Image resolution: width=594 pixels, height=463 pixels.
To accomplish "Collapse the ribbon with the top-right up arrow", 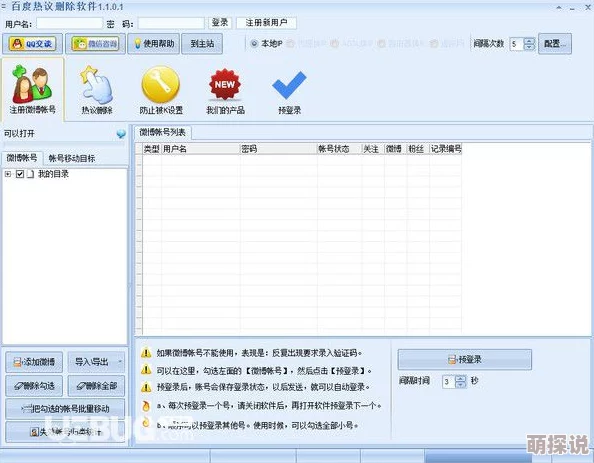I will (559, 7).
